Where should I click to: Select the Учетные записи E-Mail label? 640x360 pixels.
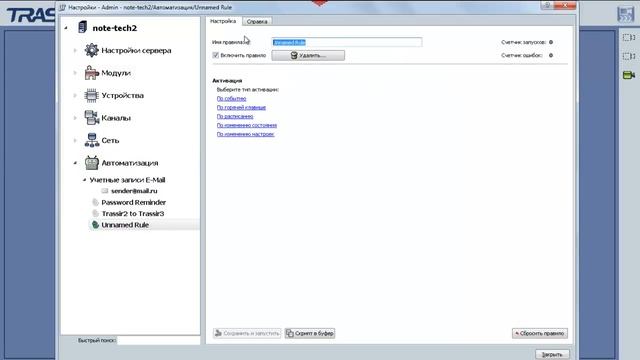coord(127,180)
